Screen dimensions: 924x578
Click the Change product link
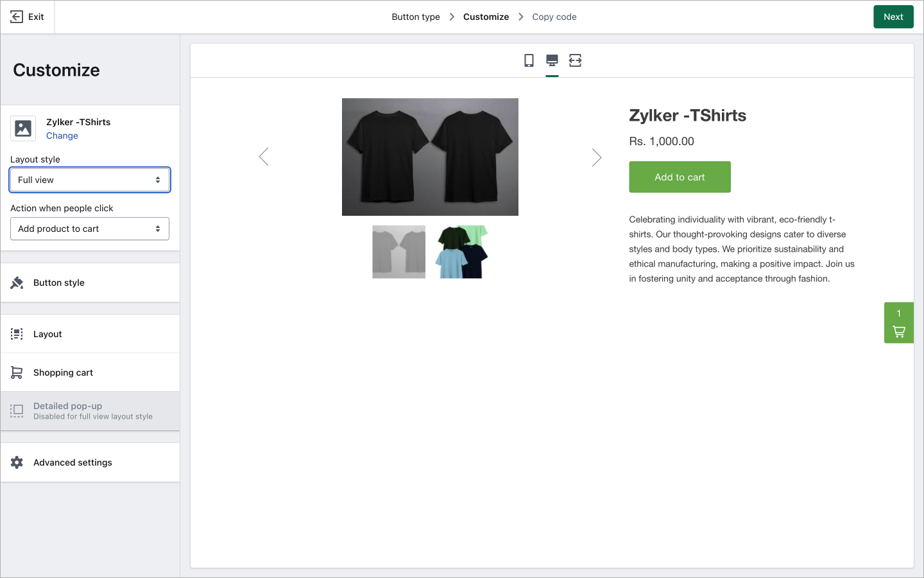(x=62, y=136)
